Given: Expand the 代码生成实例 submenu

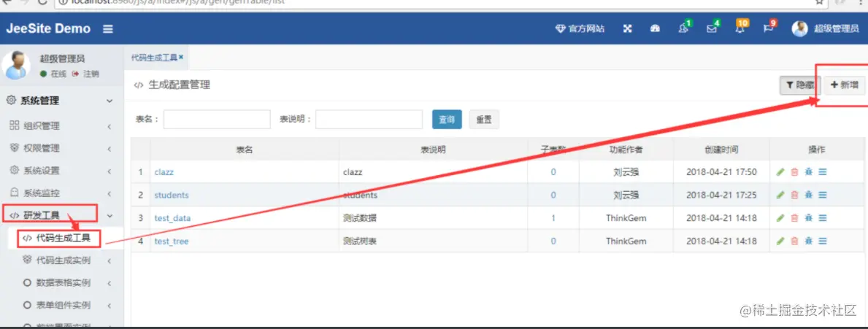Looking at the screenshot, I should (x=61, y=260).
